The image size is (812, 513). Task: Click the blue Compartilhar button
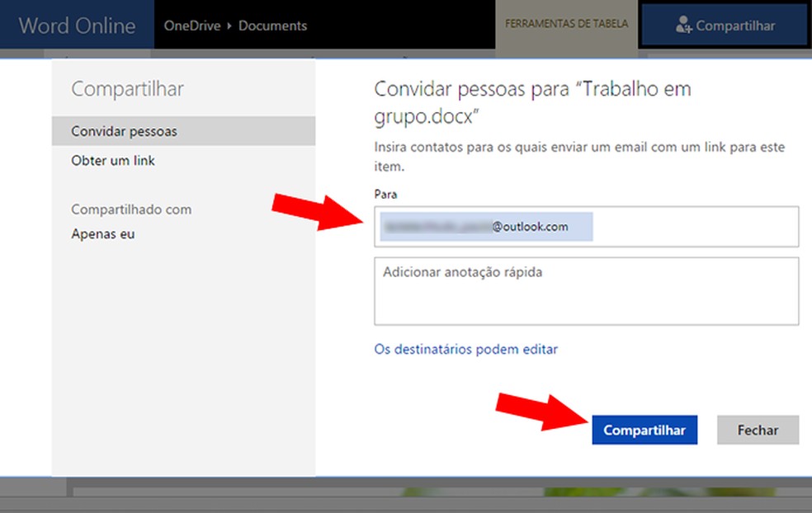click(x=644, y=430)
